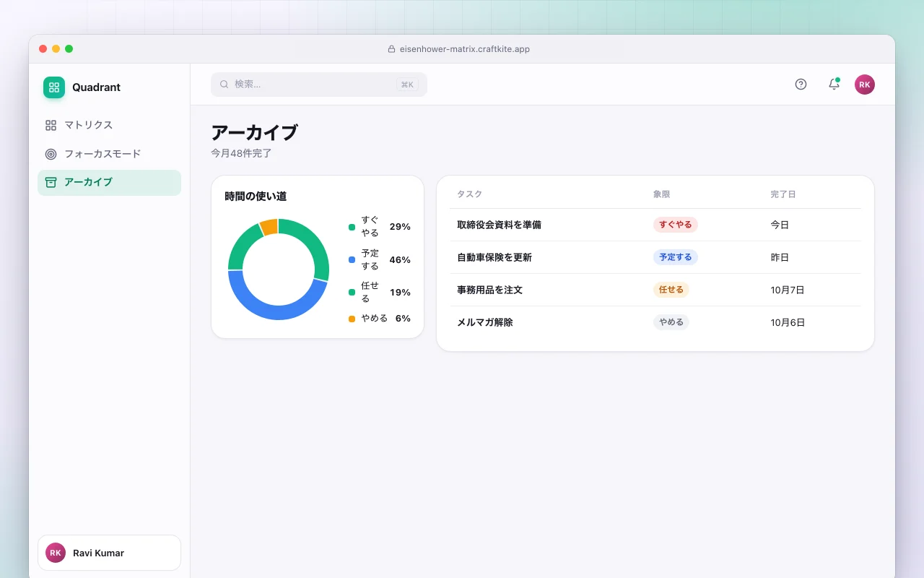Click the マトリクス grid icon in sidebar
This screenshot has width=924, height=578.
51,125
